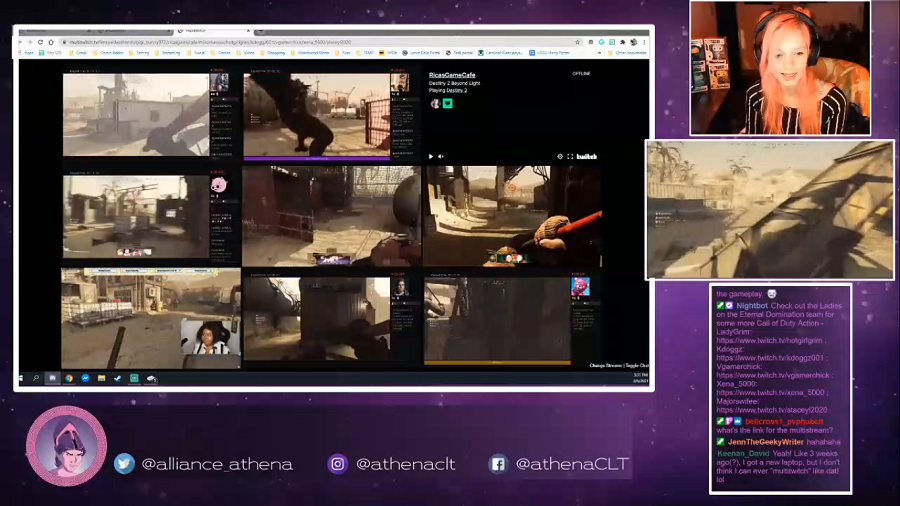Open the twitch.tv/vgamerchick link in chat

coord(773,375)
